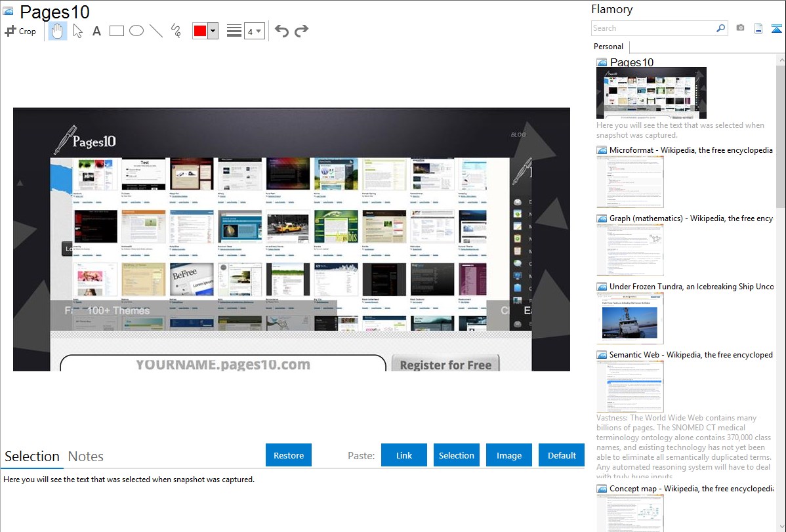The image size is (786, 532).
Task: Open the line width dropdown showing 4
Action: [x=254, y=31]
